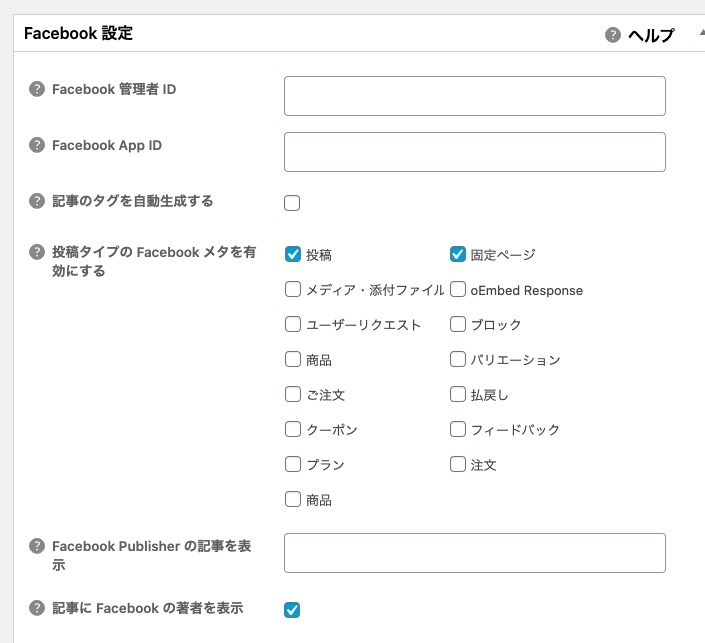Click help icon for 投稿タイプの Facebook メタ
This screenshot has width=705, height=643.
pyautogui.click(x=38, y=253)
